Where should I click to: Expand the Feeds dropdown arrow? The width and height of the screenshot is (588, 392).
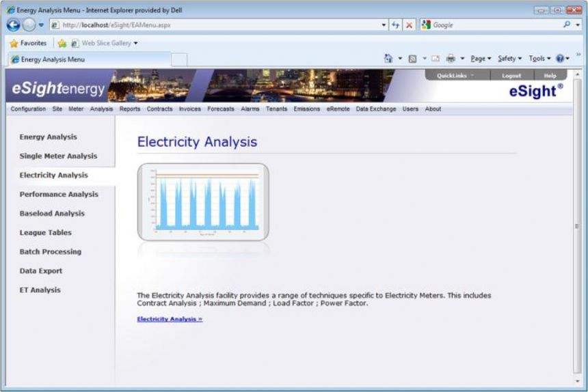point(425,59)
